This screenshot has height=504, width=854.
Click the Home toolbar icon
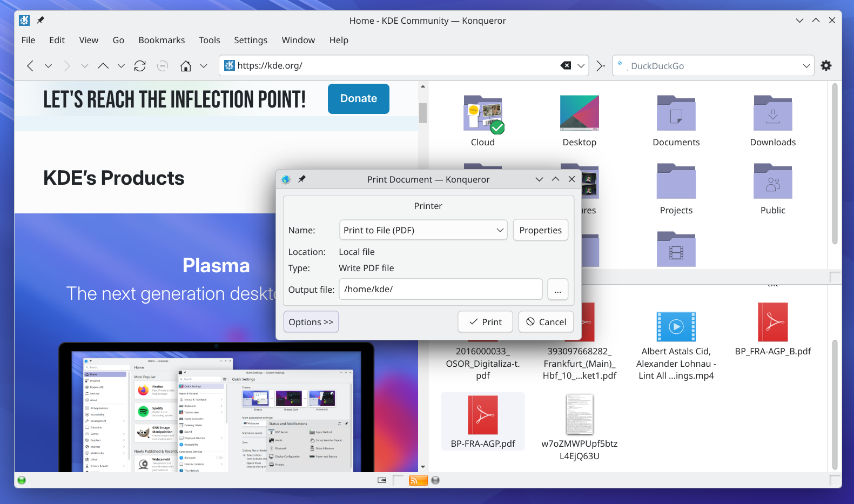[186, 66]
